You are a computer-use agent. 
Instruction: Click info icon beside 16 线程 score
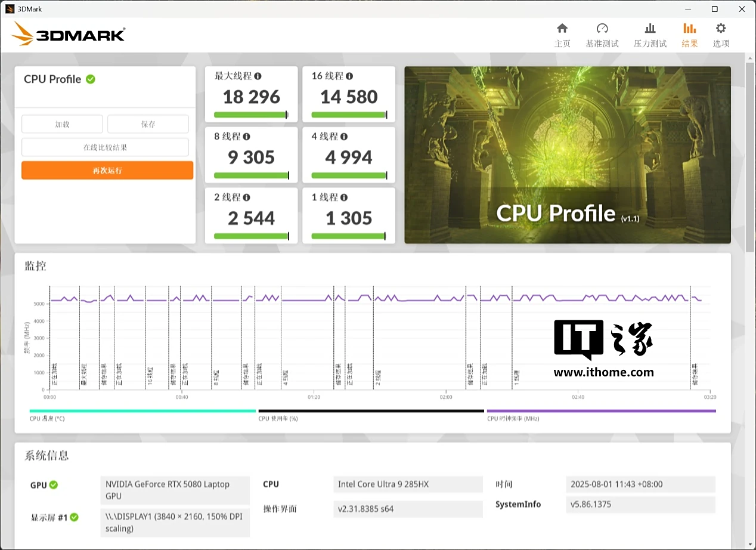349,76
